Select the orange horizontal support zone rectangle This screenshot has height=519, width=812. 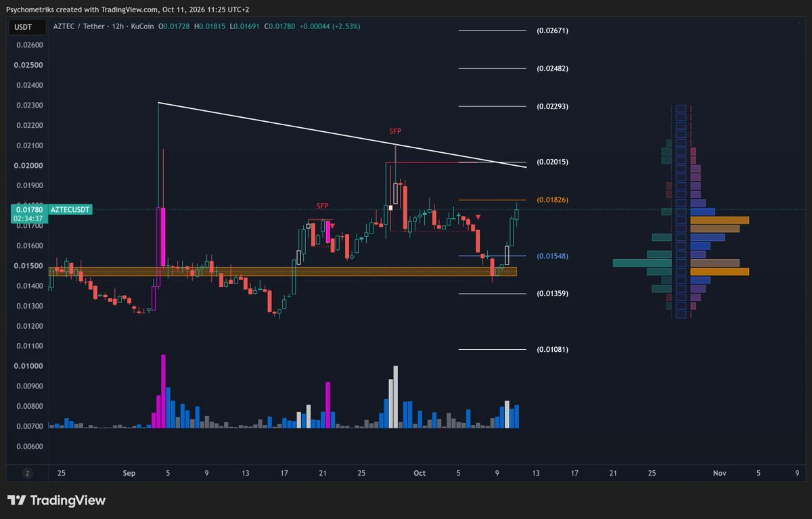(x=283, y=271)
